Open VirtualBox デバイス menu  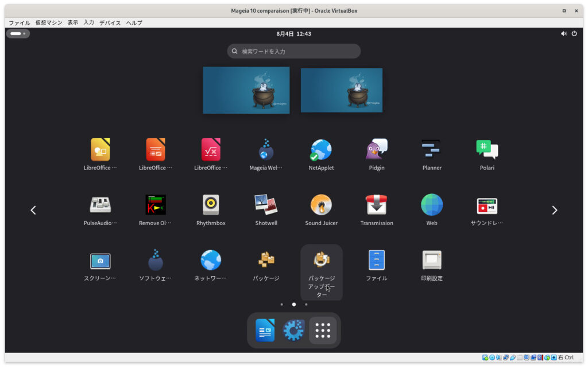pos(110,23)
